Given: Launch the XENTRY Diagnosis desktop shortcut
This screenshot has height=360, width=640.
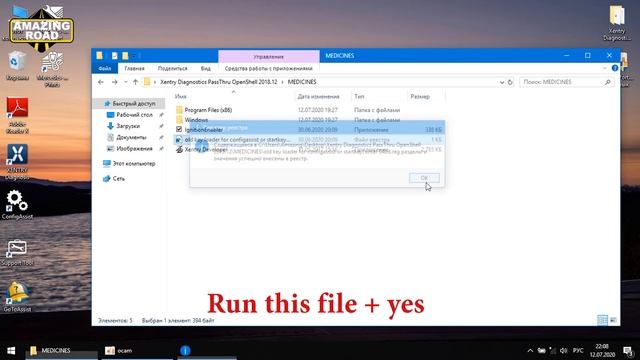Looking at the screenshot, I should (x=17, y=162).
